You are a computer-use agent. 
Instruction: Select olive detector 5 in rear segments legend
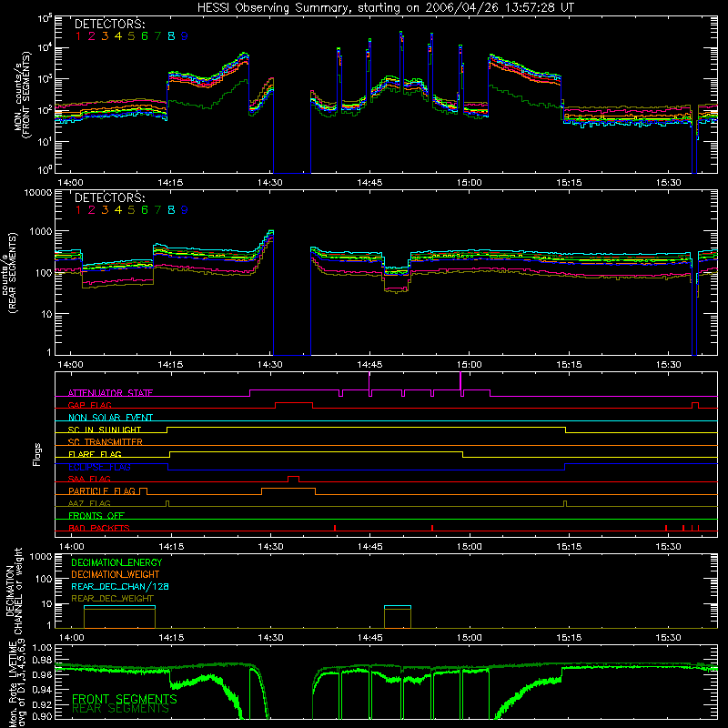[x=131, y=210]
